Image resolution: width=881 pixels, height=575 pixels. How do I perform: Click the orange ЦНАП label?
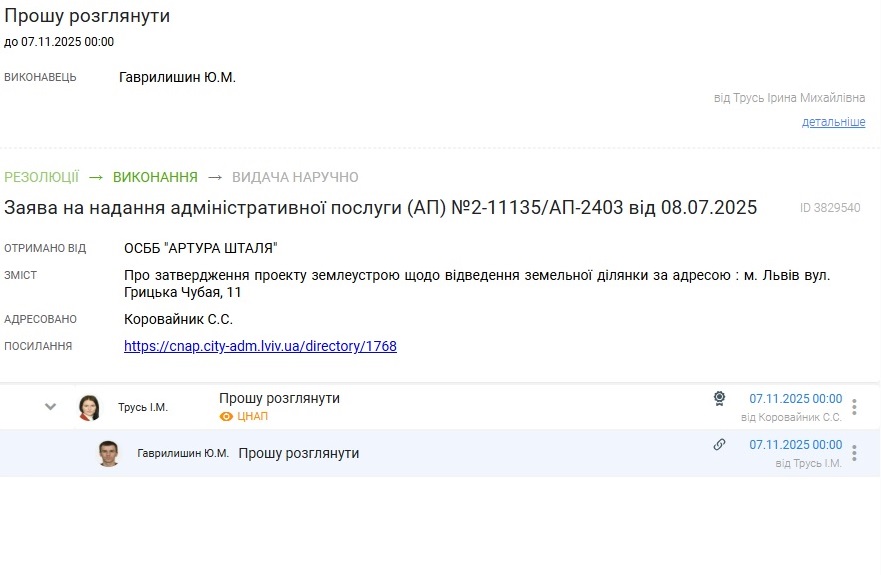click(253, 416)
